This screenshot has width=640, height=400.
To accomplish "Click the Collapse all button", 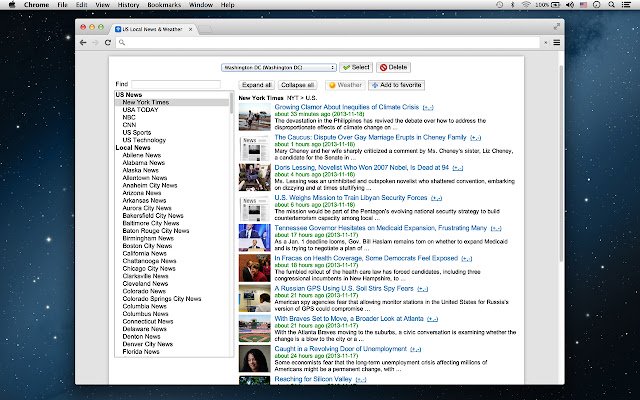I will coord(298,85).
